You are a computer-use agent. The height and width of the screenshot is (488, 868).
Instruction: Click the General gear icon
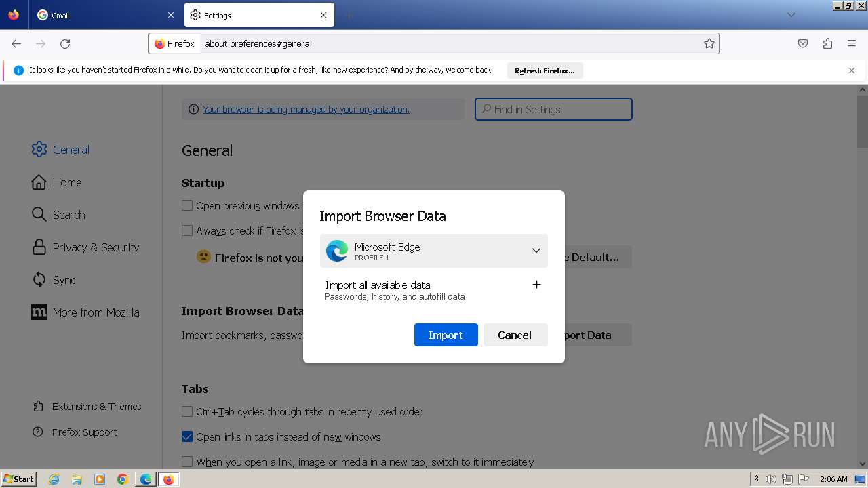[x=39, y=150]
